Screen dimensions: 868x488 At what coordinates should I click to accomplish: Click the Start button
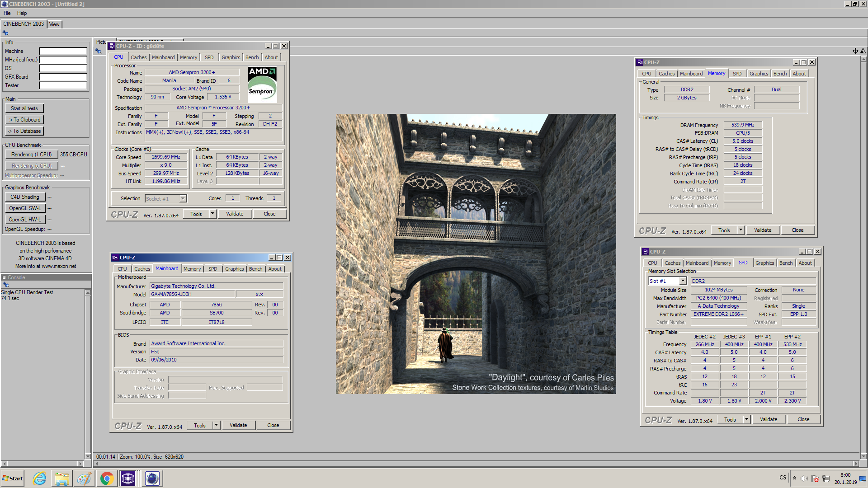13,479
